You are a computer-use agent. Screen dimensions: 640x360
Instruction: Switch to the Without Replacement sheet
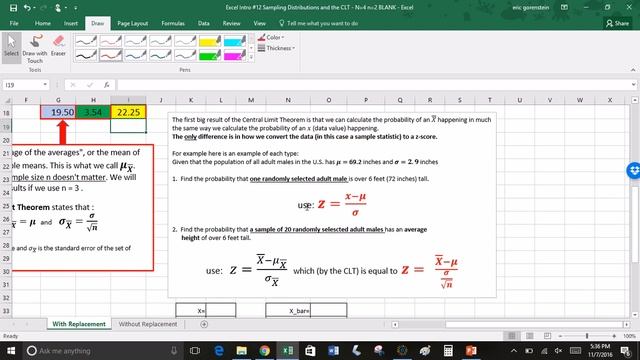(x=148, y=324)
